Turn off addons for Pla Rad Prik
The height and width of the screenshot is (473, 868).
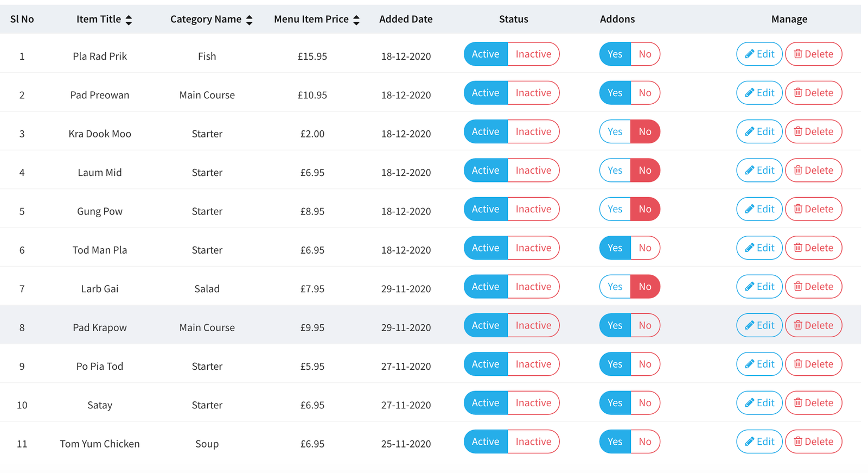pyautogui.click(x=645, y=54)
